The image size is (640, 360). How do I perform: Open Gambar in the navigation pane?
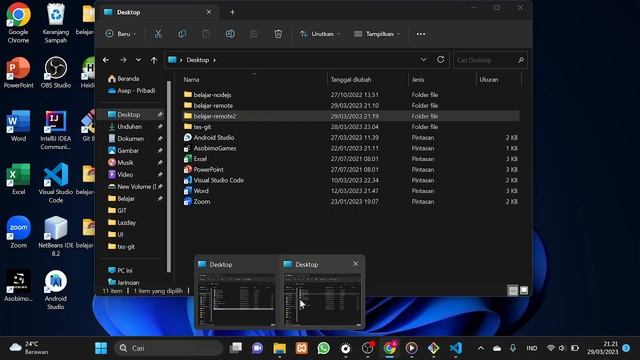tap(124, 151)
